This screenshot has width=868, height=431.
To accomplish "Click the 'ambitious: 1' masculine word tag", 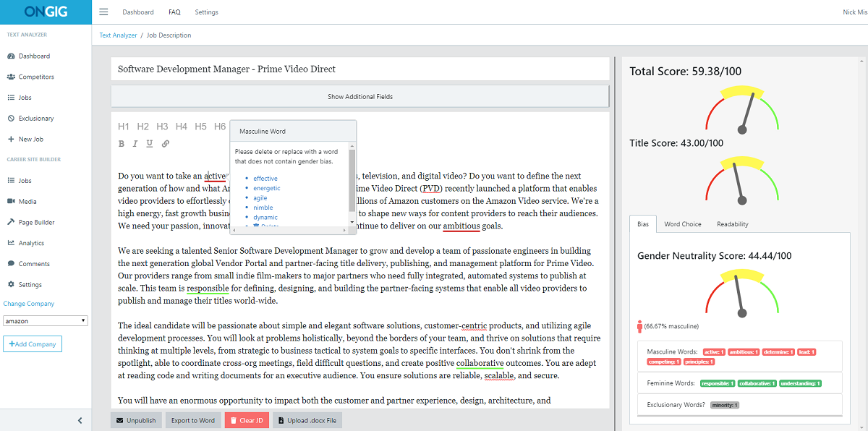I will pos(744,352).
